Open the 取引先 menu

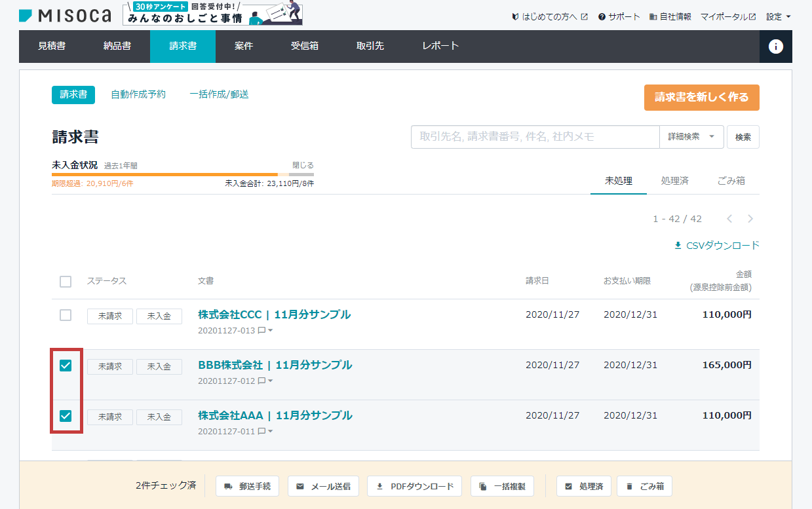[x=370, y=47]
